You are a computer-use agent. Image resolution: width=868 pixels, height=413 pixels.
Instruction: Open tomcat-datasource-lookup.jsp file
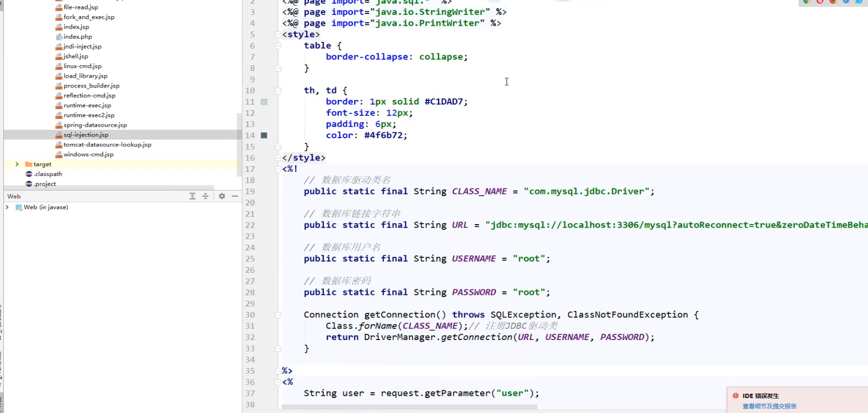coord(107,145)
